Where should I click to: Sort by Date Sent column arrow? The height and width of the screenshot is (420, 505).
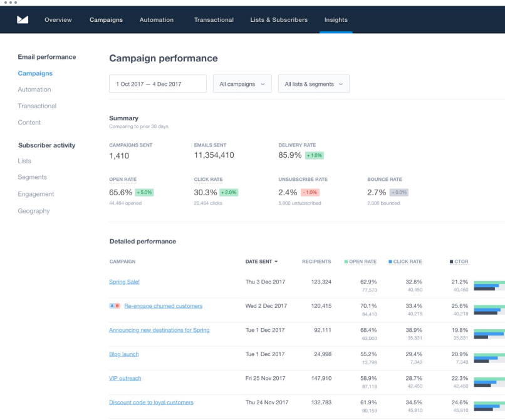coord(276,262)
